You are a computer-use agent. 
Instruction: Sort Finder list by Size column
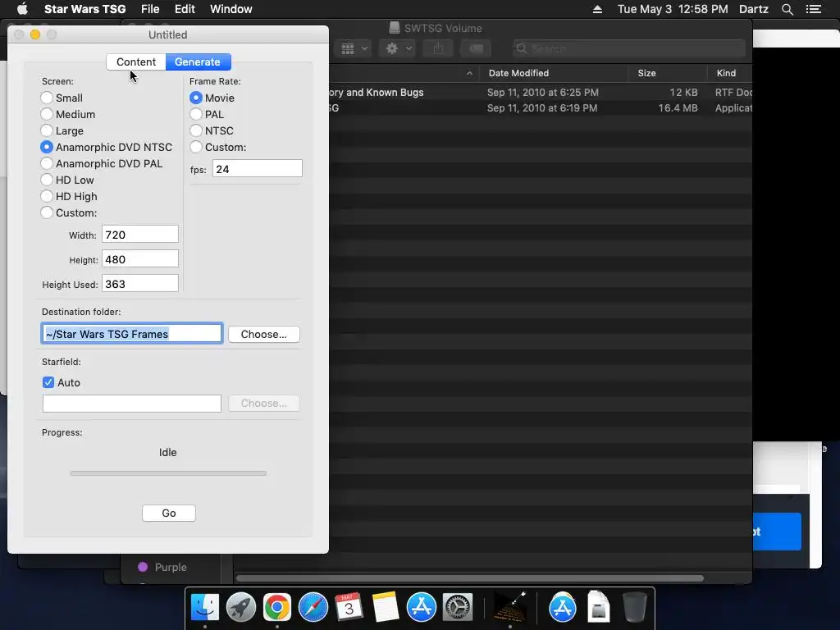[x=668, y=73]
